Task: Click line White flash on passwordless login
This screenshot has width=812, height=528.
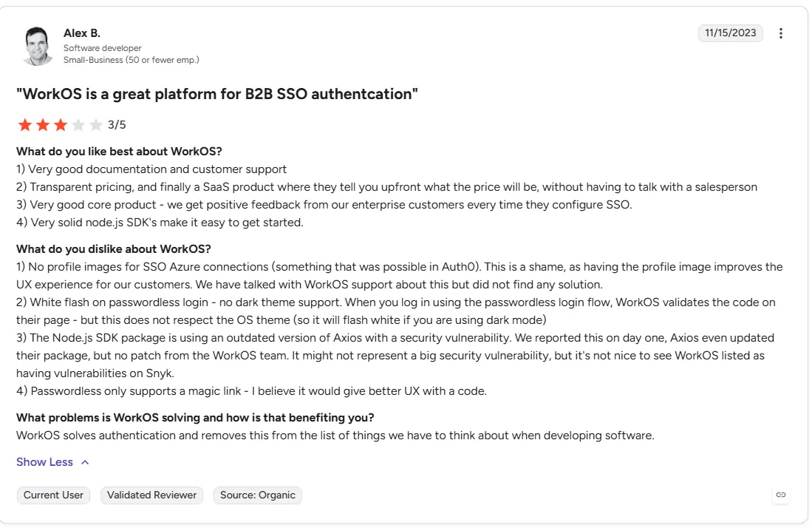Action: click(x=395, y=311)
